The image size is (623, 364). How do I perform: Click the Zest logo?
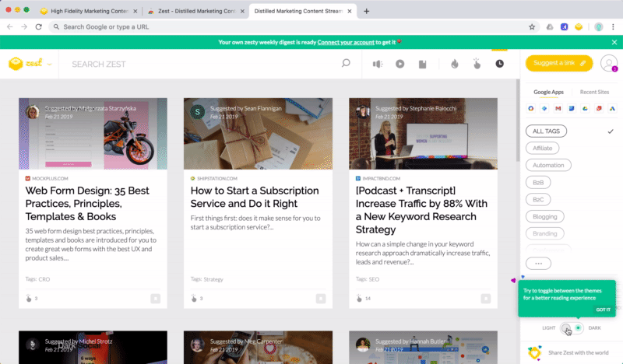(x=25, y=63)
